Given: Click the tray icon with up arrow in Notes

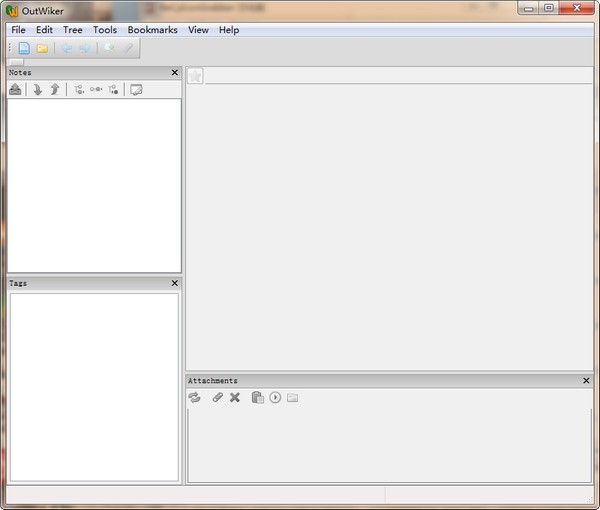Looking at the screenshot, I should coord(15,90).
